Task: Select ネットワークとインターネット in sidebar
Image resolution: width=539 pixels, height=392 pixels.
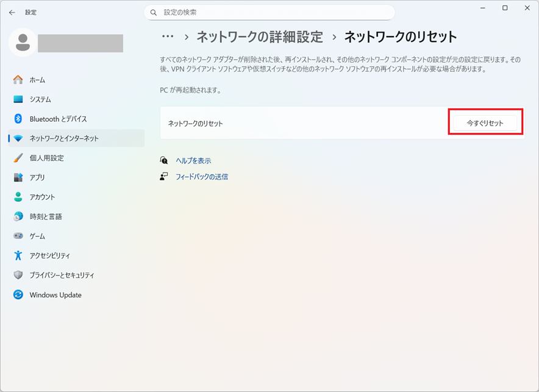Action: tap(64, 138)
